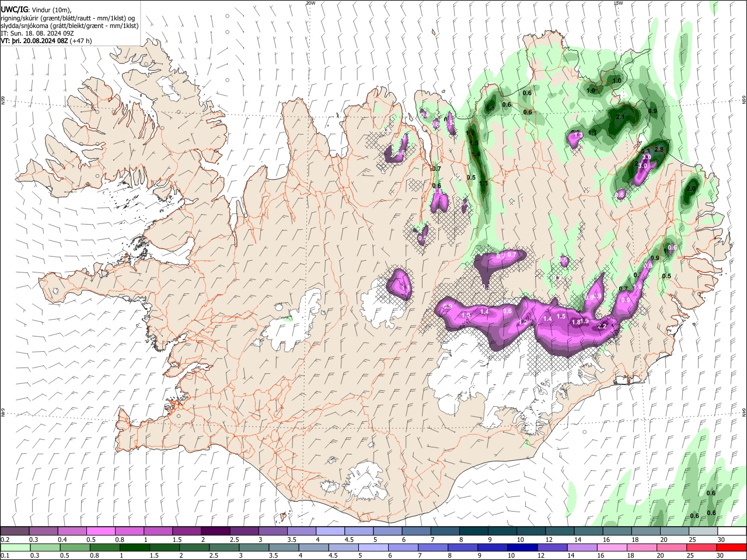Click the 2.2 snow value on the map
Screen dimensions: 747x560
pyautogui.click(x=603, y=326)
